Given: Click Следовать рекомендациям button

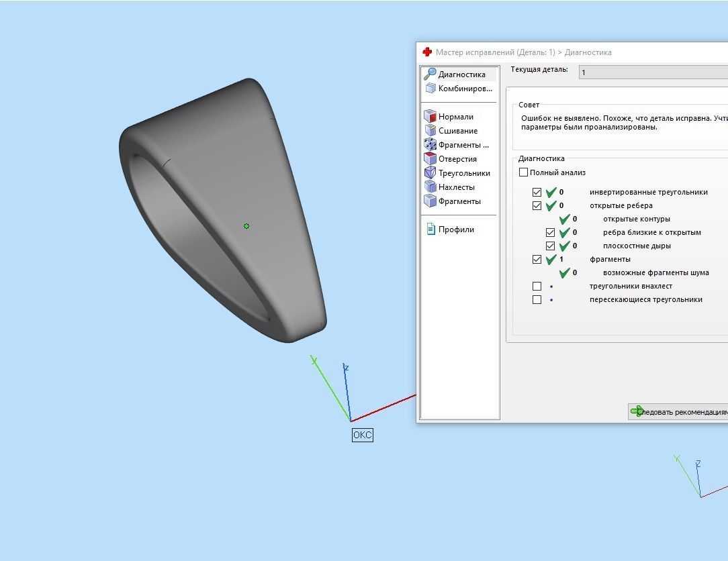Looking at the screenshot, I should pyautogui.click(x=678, y=411).
